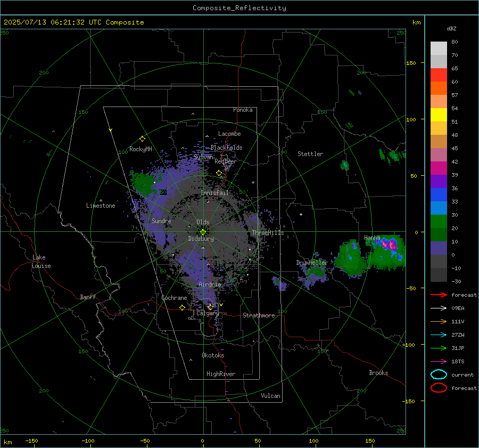
Task: Click the red forecast arrow in legend
Action: 439,295
